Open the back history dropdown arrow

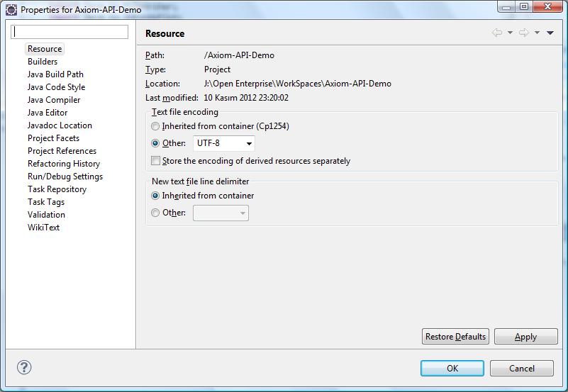[510, 33]
